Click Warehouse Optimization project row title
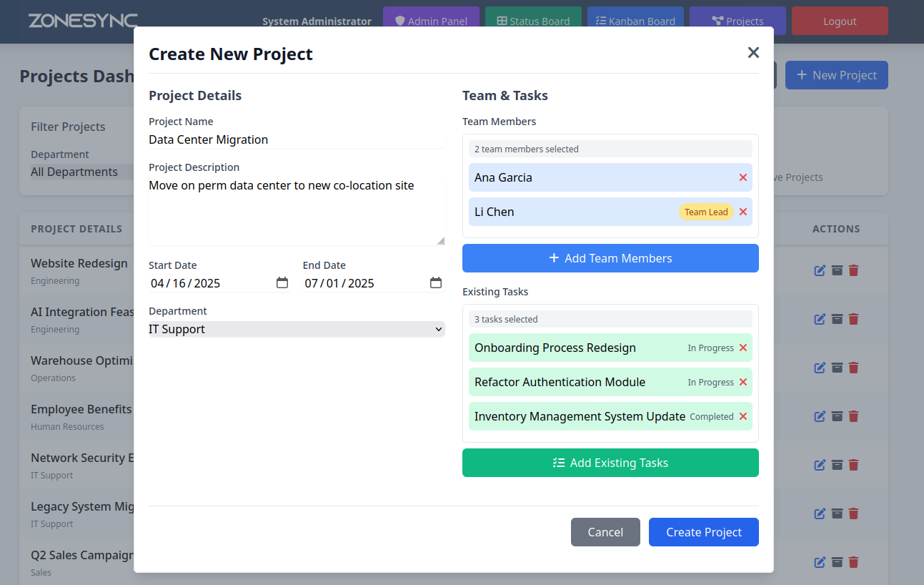Viewport: 924px width, 585px height. [x=82, y=360]
